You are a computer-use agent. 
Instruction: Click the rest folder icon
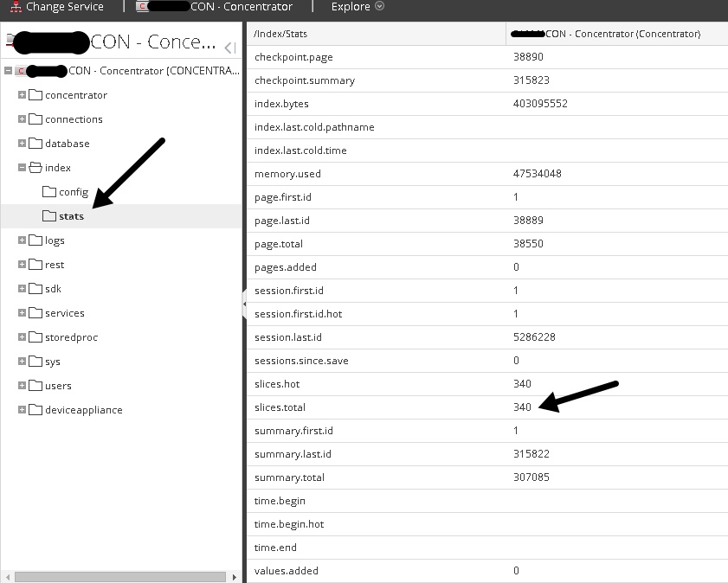point(35,265)
